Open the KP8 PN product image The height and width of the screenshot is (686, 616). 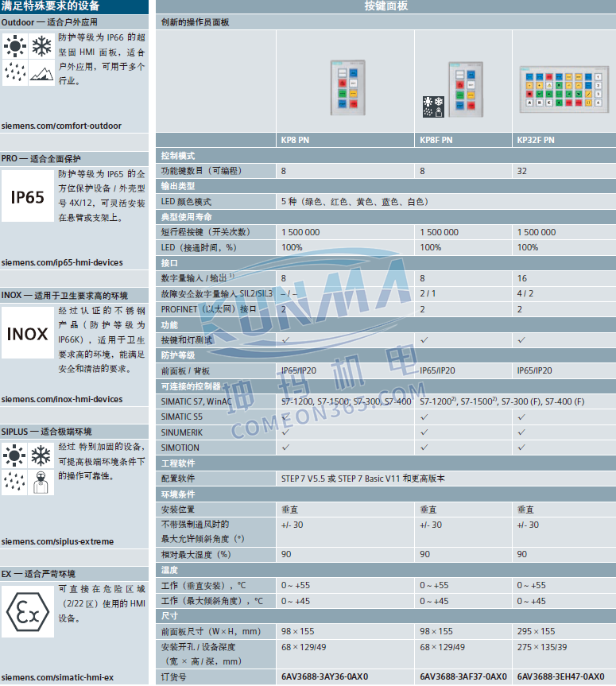348,87
